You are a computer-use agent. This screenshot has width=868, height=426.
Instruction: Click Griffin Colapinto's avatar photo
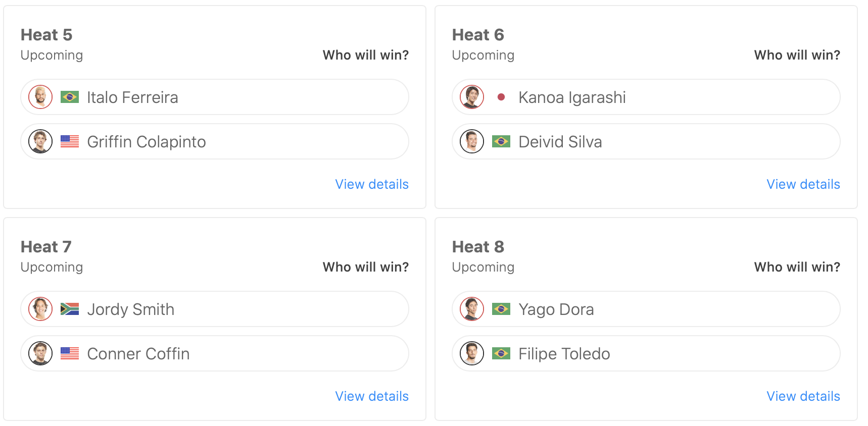[x=40, y=141]
